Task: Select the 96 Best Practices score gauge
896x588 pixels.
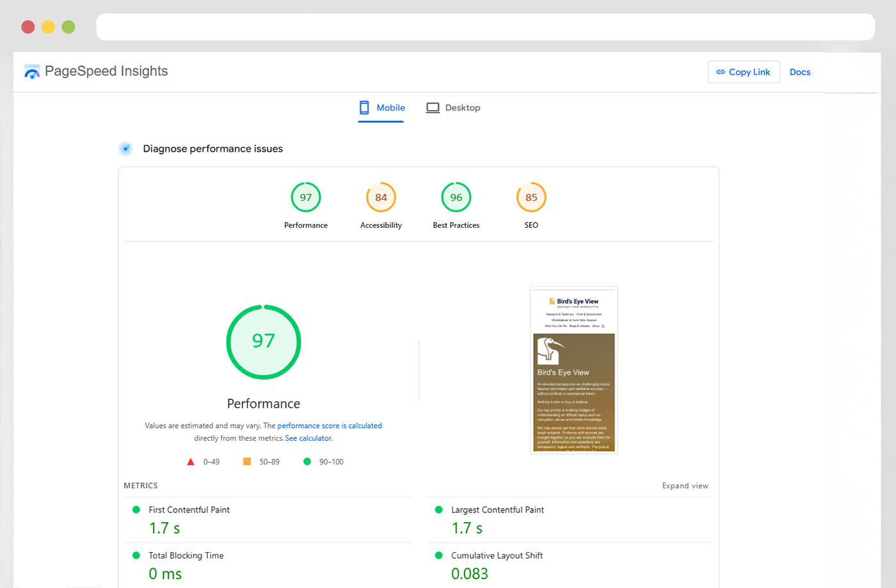Action: [456, 197]
